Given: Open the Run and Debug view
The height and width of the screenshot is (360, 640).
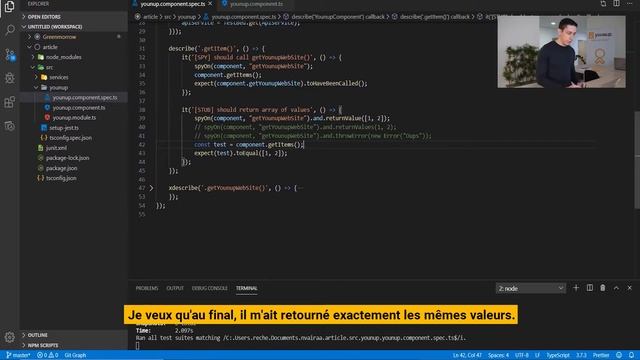Looking at the screenshot, I should coord(9,78).
